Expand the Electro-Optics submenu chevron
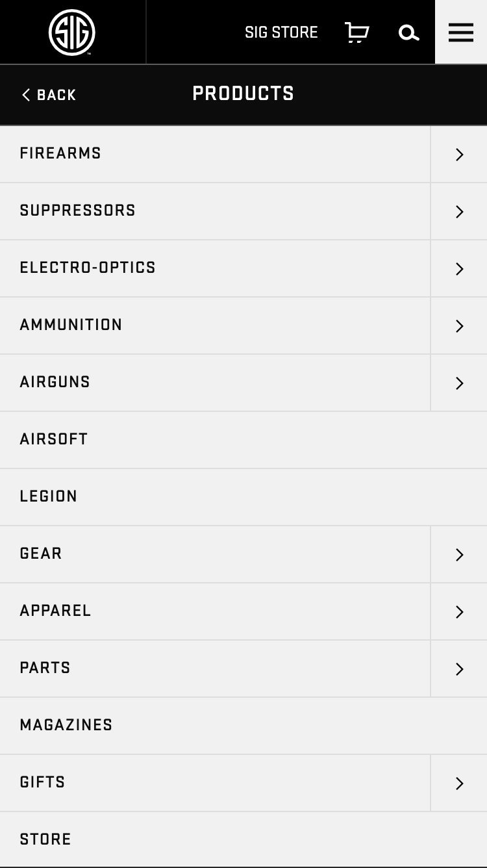The image size is (487, 868). (459, 269)
